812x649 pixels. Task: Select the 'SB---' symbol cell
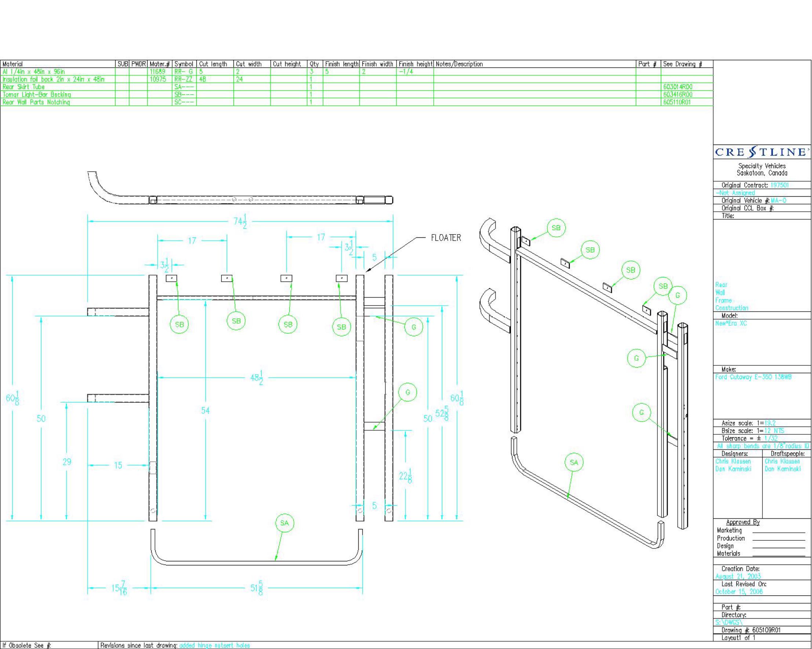coord(184,95)
